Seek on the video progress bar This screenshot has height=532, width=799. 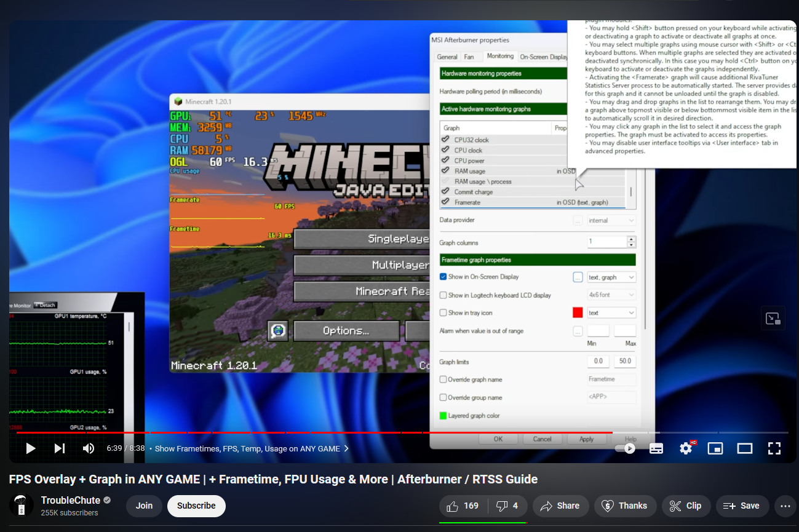(402, 432)
